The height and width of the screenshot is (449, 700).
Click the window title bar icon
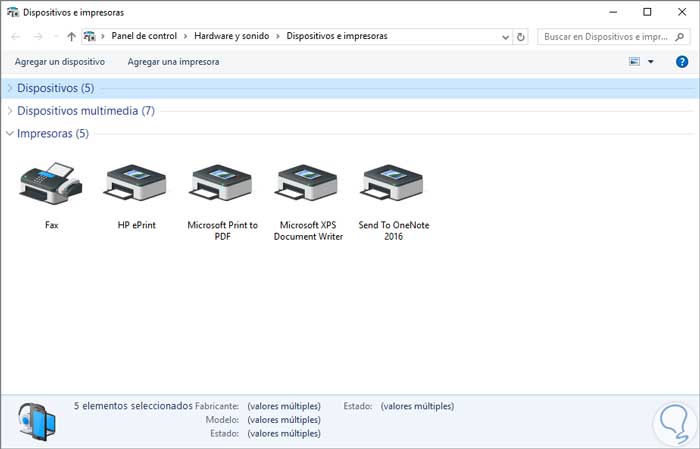(x=12, y=12)
